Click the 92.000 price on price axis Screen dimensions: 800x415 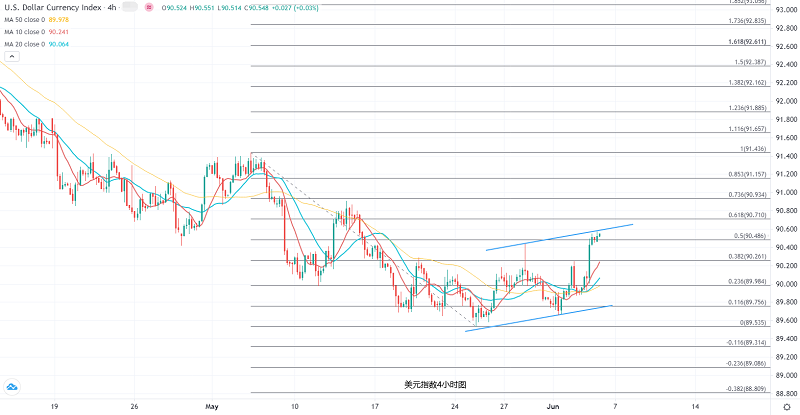tap(783, 101)
